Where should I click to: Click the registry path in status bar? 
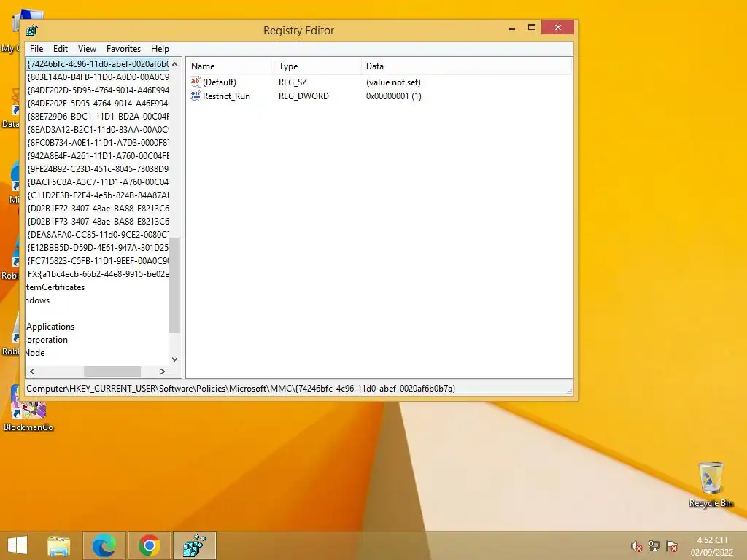click(241, 389)
